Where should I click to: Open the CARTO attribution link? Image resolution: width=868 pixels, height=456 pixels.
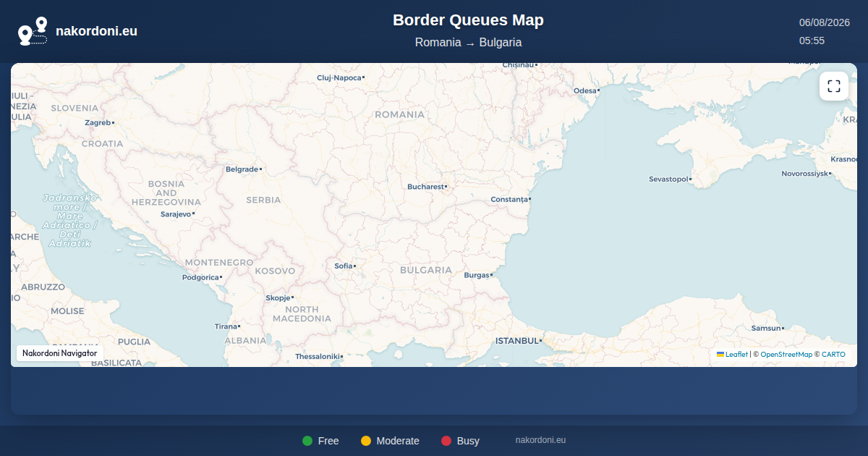pyautogui.click(x=833, y=355)
